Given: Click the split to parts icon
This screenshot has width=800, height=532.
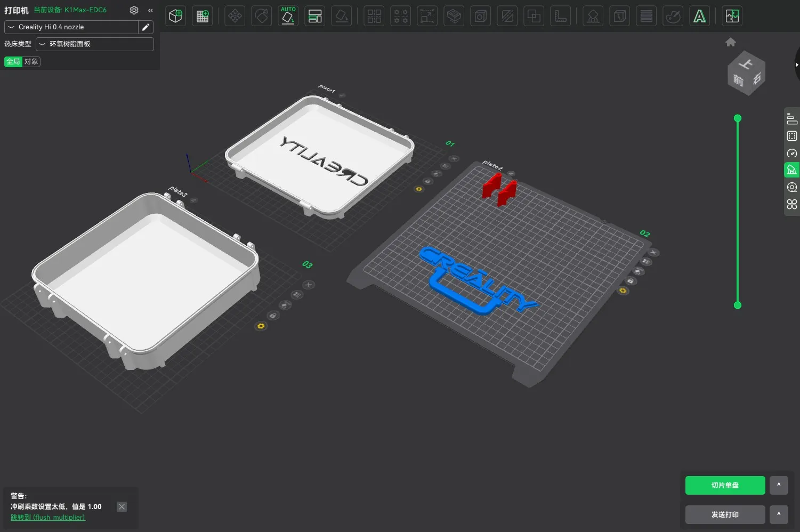Looking at the screenshot, I should [x=401, y=16].
